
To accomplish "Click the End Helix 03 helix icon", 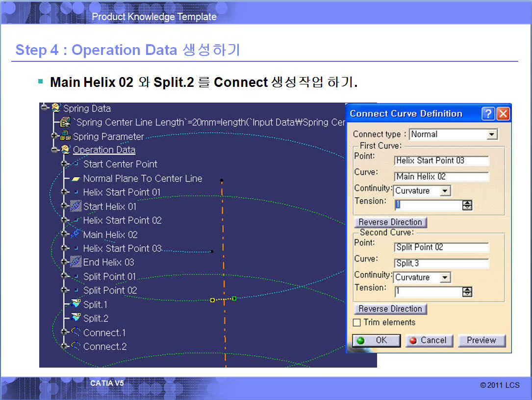I will click(76, 262).
